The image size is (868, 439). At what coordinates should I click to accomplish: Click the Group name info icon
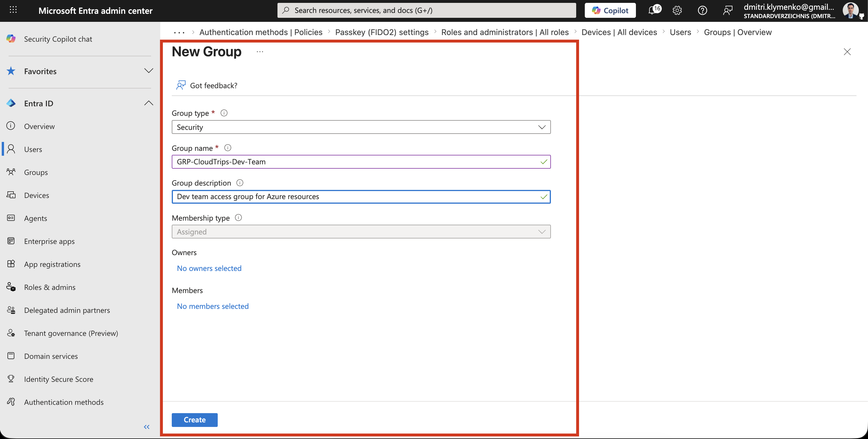point(227,148)
